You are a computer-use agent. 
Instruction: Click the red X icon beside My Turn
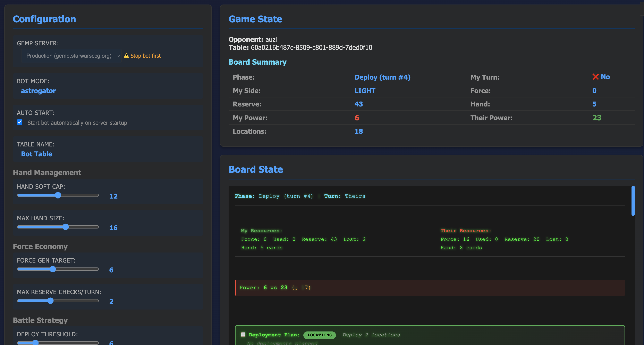pyautogui.click(x=595, y=77)
